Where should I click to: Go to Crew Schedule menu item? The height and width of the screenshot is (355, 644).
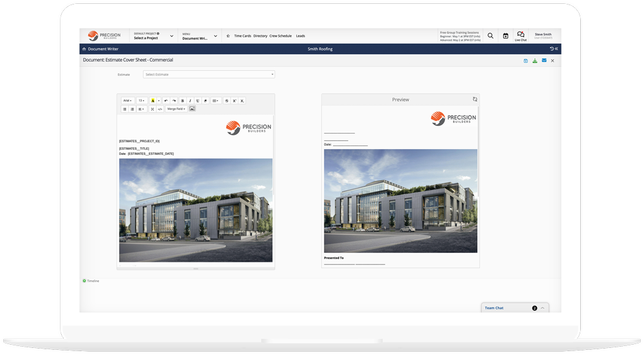[280, 36]
